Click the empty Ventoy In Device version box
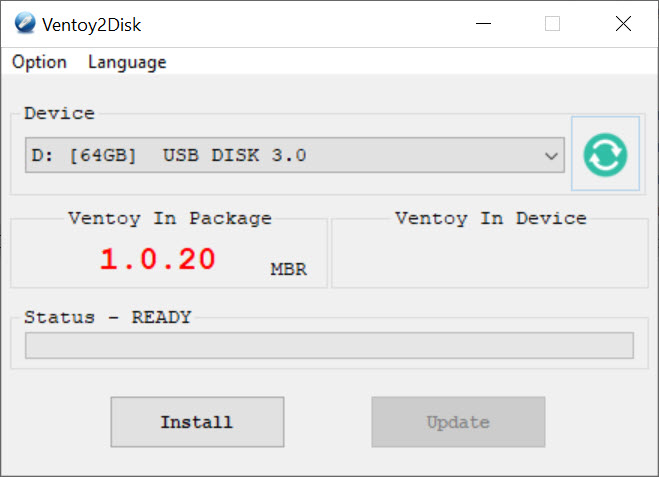Image resolution: width=659 pixels, height=477 pixels. [490, 256]
